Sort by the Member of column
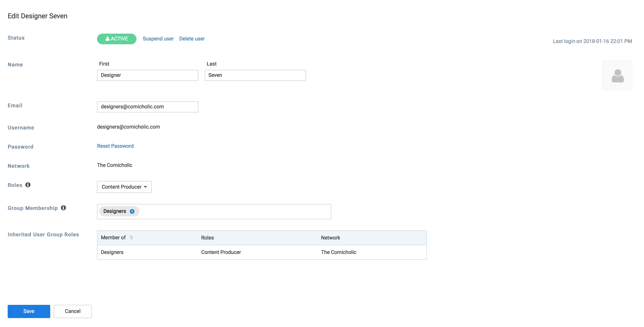Image resolution: width=644 pixels, height=327 pixels. tap(131, 238)
